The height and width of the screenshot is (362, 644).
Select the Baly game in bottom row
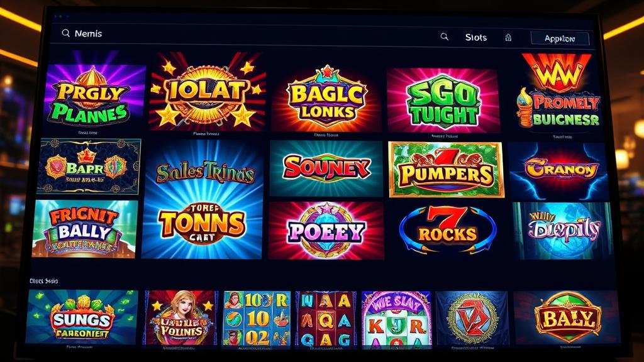coord(567,317)
